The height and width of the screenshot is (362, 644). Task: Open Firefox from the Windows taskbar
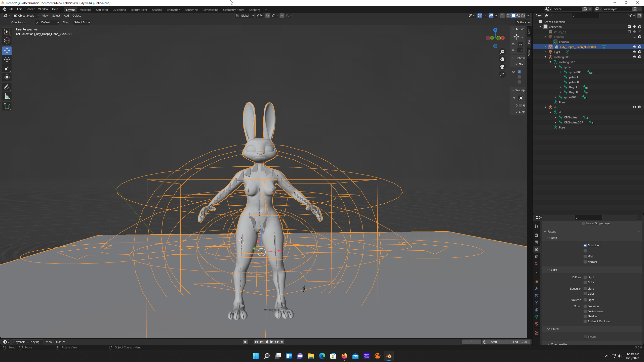click(344, 356)
